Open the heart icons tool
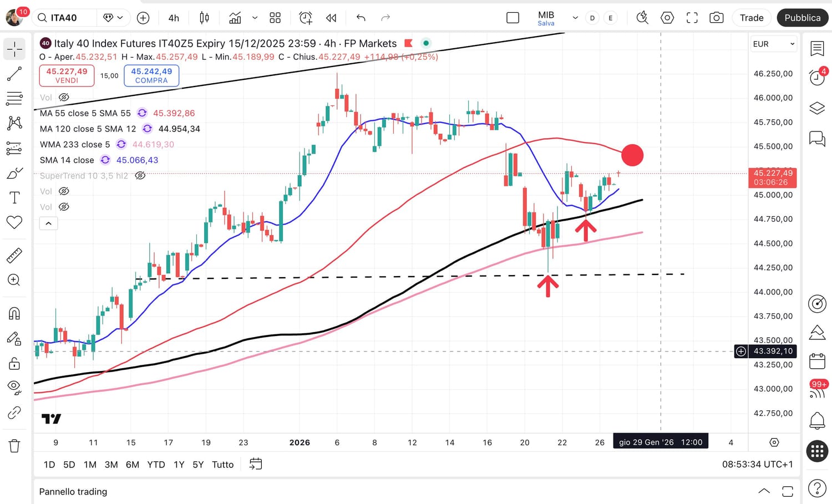The image size is (832, 504). (x=14, y=222)
